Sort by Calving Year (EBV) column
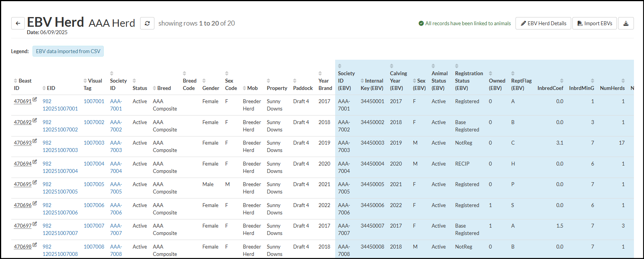Viewport: 644px width, 259px height. coord(398,73)
